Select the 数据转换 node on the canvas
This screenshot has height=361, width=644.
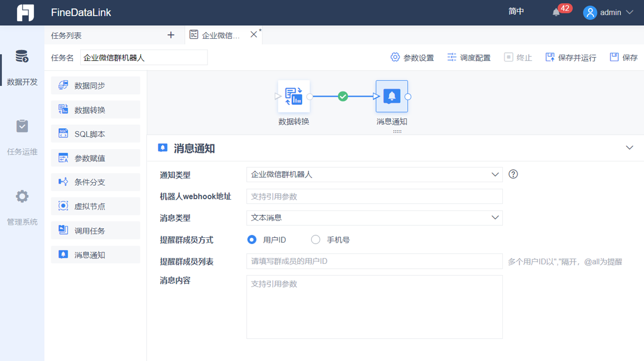[x=294, y=97]
